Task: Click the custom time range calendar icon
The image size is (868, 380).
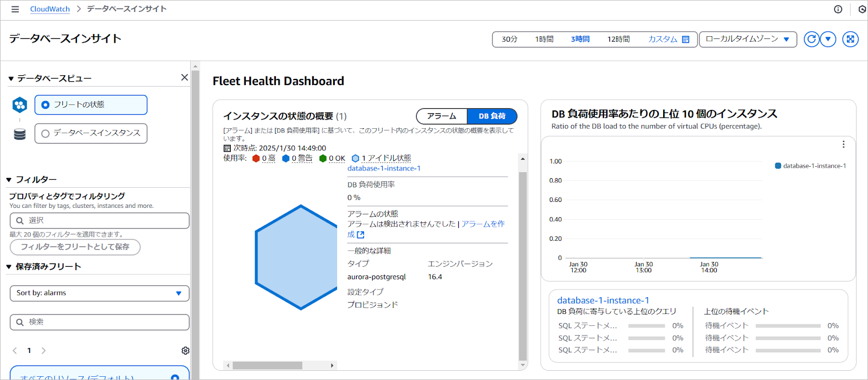Action: point(685,40)
